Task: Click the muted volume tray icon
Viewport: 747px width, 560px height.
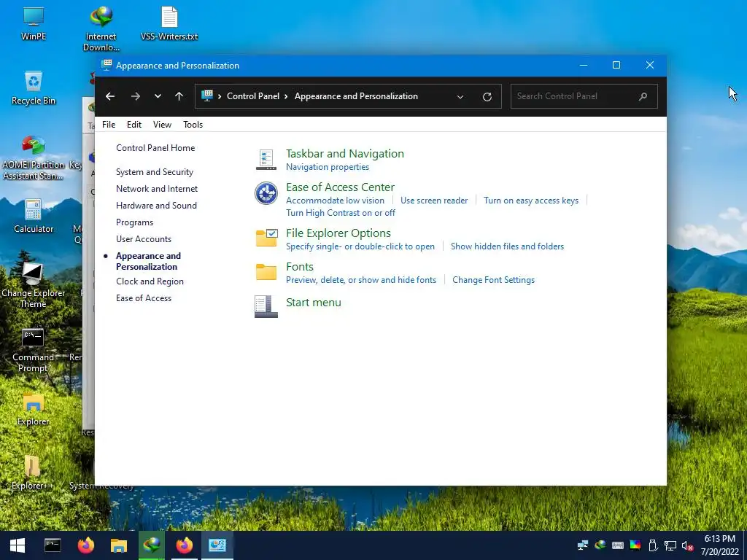Action: tap(687, 545)
